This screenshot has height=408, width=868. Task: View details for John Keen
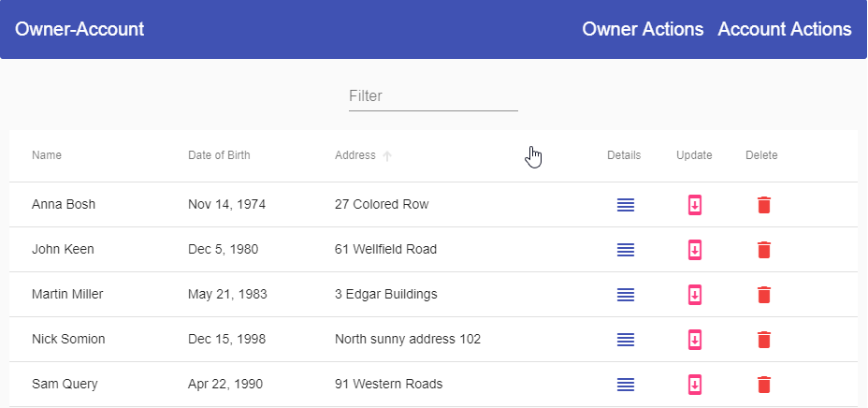click(x=626, y=250)
